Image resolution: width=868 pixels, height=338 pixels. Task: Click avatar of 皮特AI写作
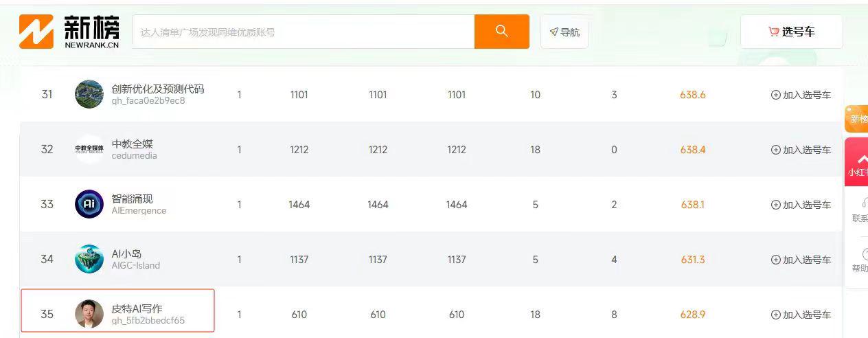[x=89, y=314]
